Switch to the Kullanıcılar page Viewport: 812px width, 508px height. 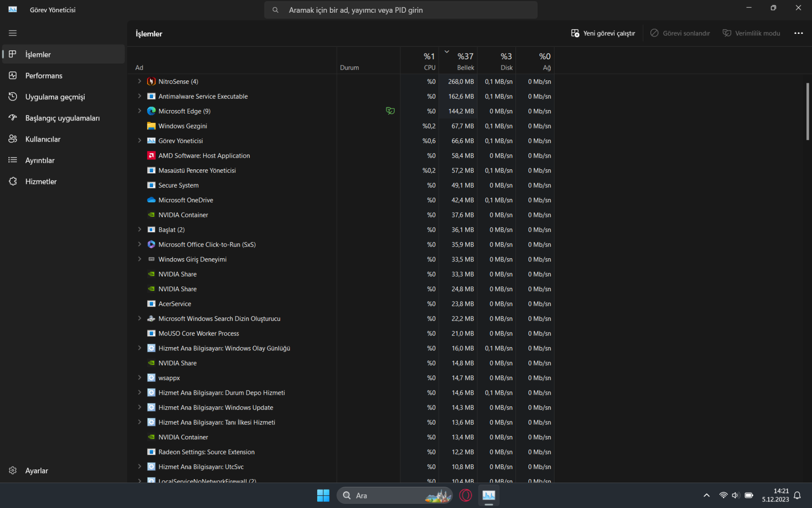pos(63,139)
